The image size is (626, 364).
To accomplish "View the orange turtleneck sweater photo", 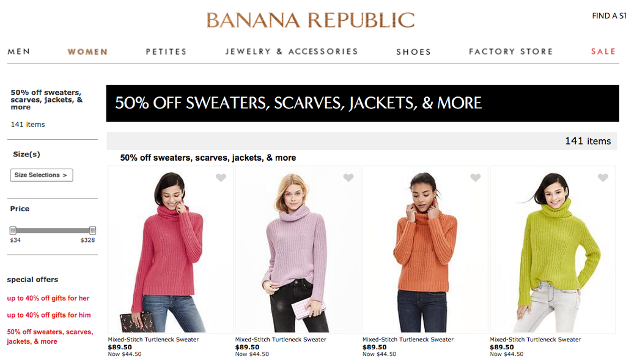I will [425, 250].
